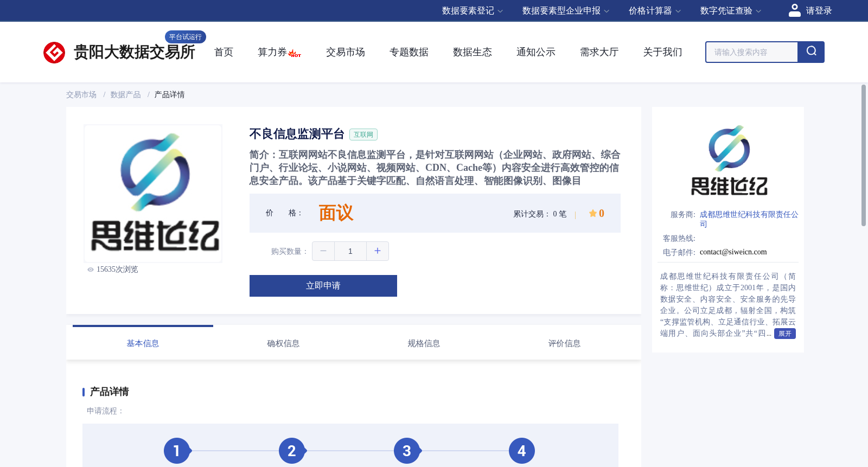
Task: Increase purchase quantity with the plus button
Action: coord(378,251)
